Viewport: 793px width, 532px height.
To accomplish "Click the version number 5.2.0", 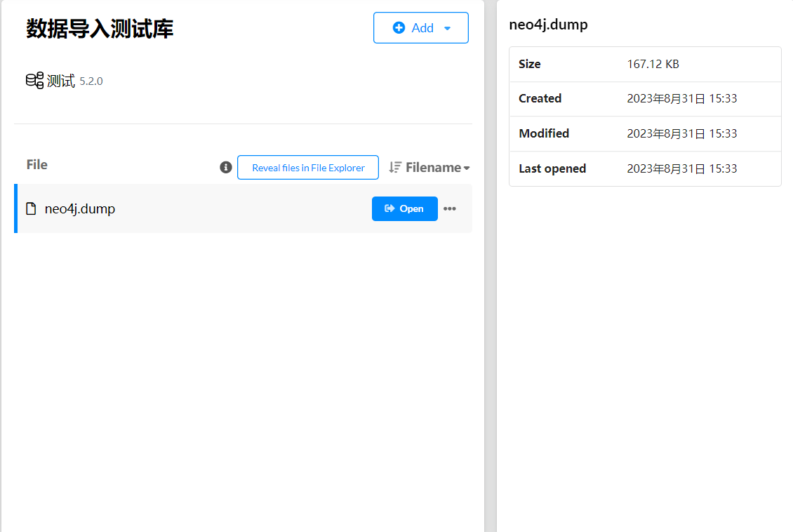I will tap(91, 81).
